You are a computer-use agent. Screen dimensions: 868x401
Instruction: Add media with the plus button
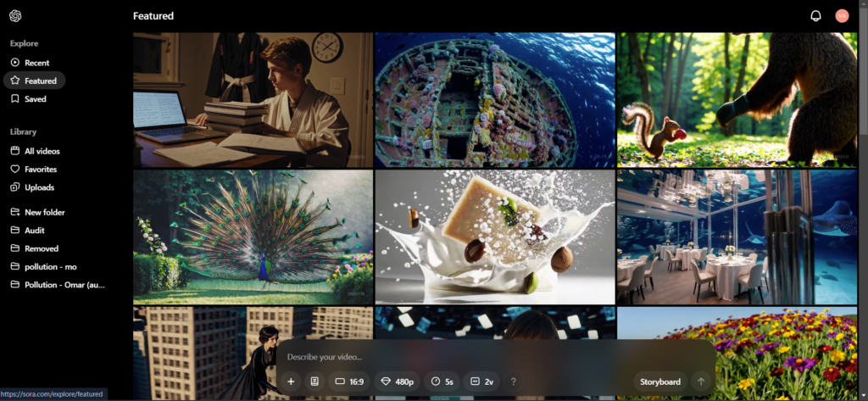point(291,382)
